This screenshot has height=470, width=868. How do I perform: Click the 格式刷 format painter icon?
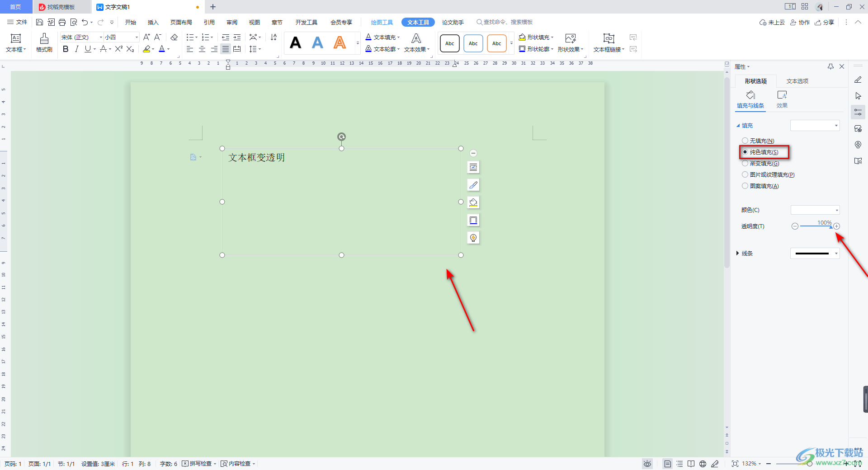(43, 43)
